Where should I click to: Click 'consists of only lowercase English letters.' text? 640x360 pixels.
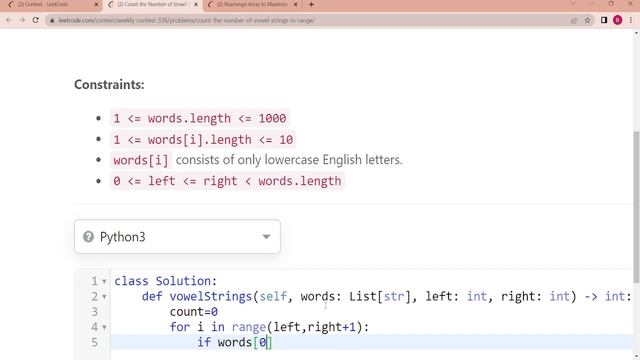[289, 160]
